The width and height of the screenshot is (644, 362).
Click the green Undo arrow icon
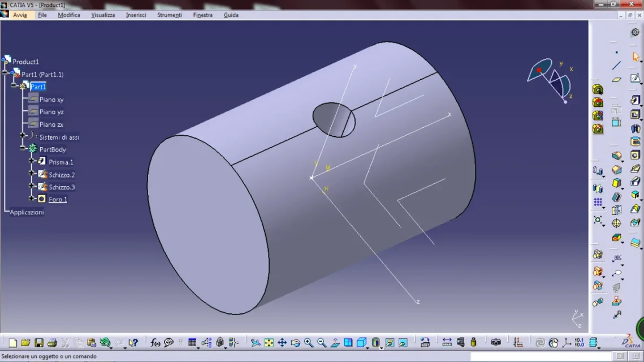pos(105,343)
